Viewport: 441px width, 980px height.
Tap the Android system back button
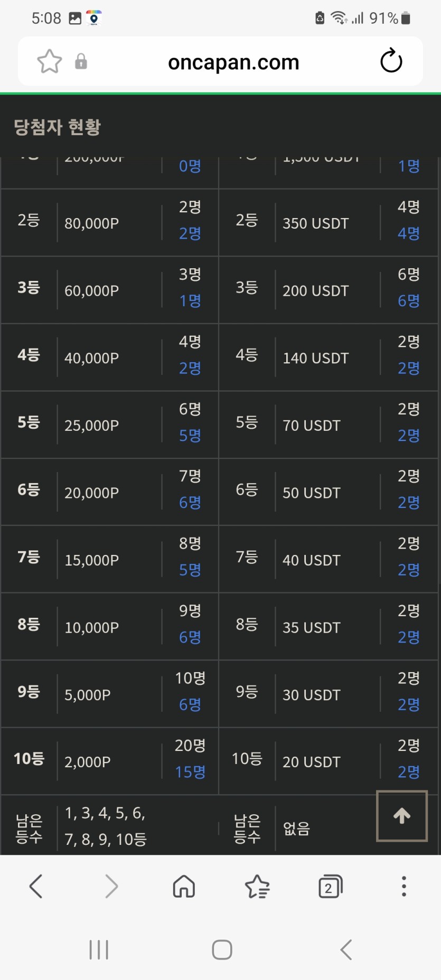point(346,949)
